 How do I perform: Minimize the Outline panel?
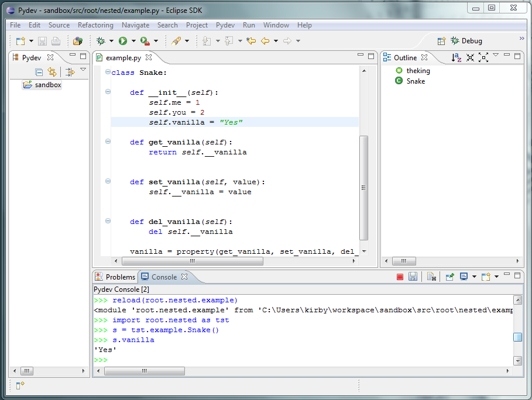pyautogui.click(x=507, y=55)
